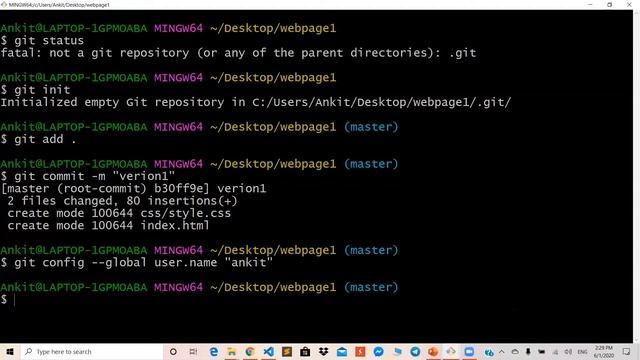Click the 'create mode 100644 index.html' line
640x360 pixels.
pos(108,225)
